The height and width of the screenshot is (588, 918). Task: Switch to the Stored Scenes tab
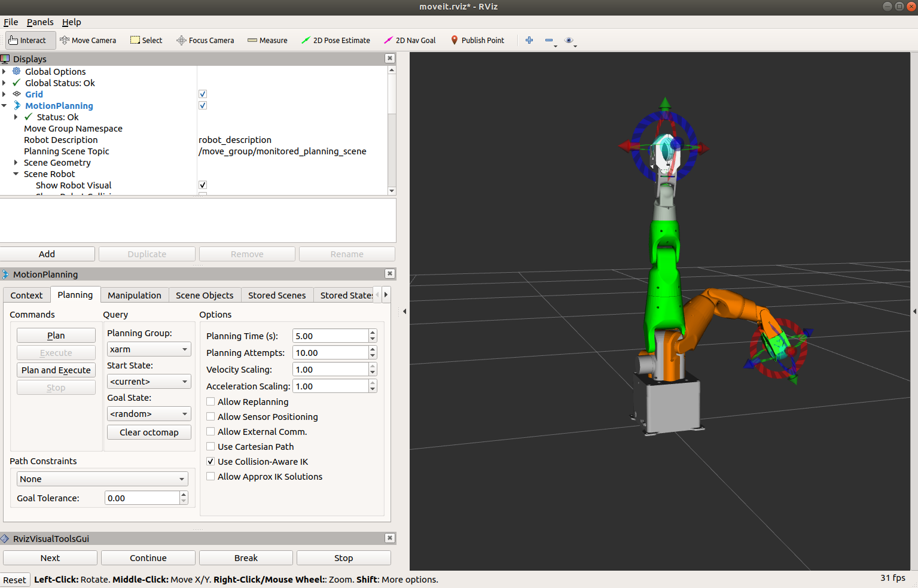[277, 295]
